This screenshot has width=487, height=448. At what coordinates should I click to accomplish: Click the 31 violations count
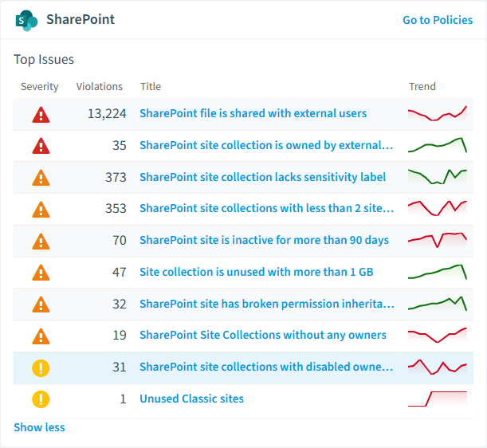(x=120, y=367)
